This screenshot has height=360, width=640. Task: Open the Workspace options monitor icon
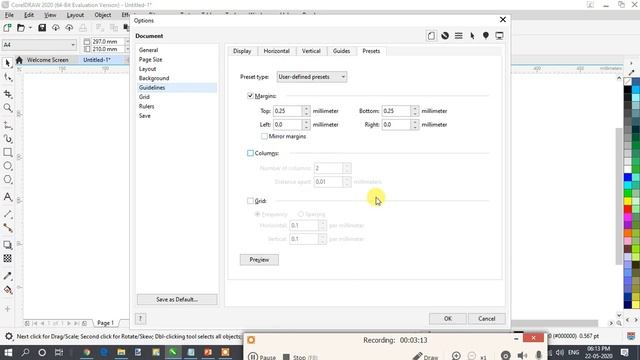pos(499,36)
